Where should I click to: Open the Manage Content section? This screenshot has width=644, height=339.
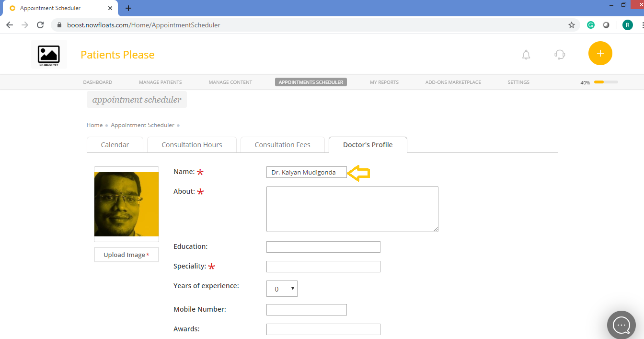pos(230,82)
